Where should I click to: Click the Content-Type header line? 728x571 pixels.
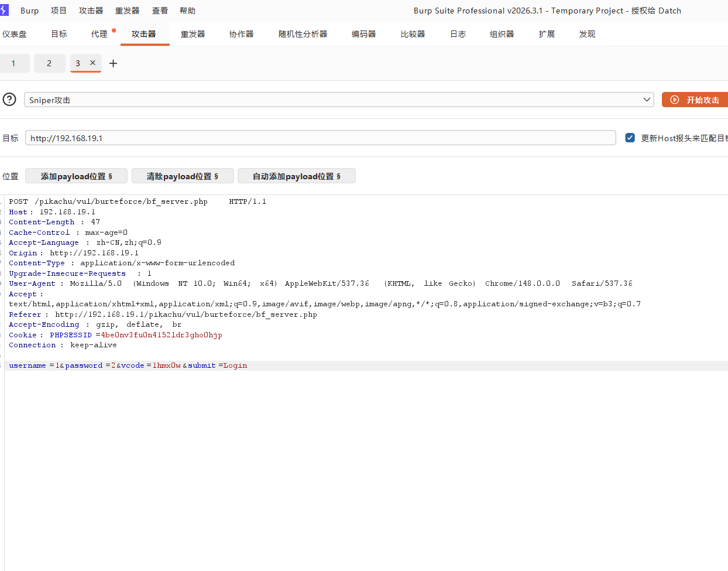(122, 263)
